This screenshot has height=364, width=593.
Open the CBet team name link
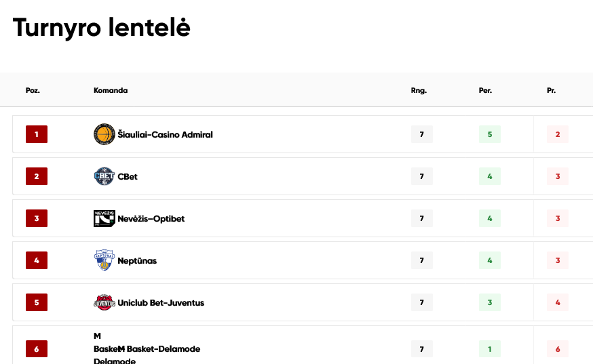[x=128, y=176]
